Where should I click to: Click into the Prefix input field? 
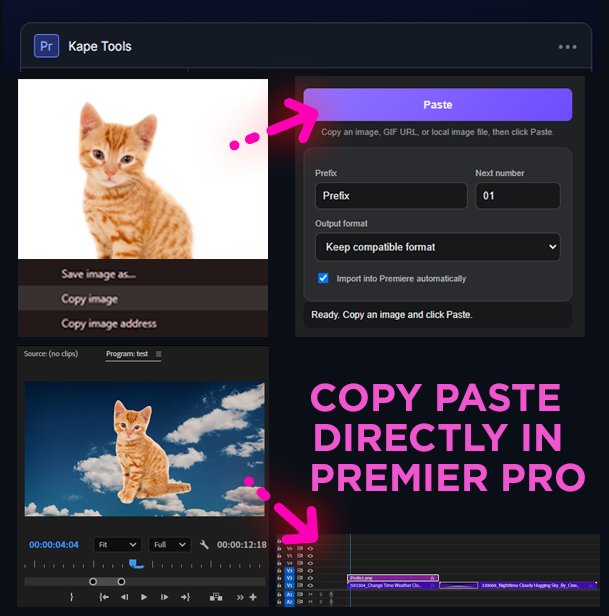[391, 196]
